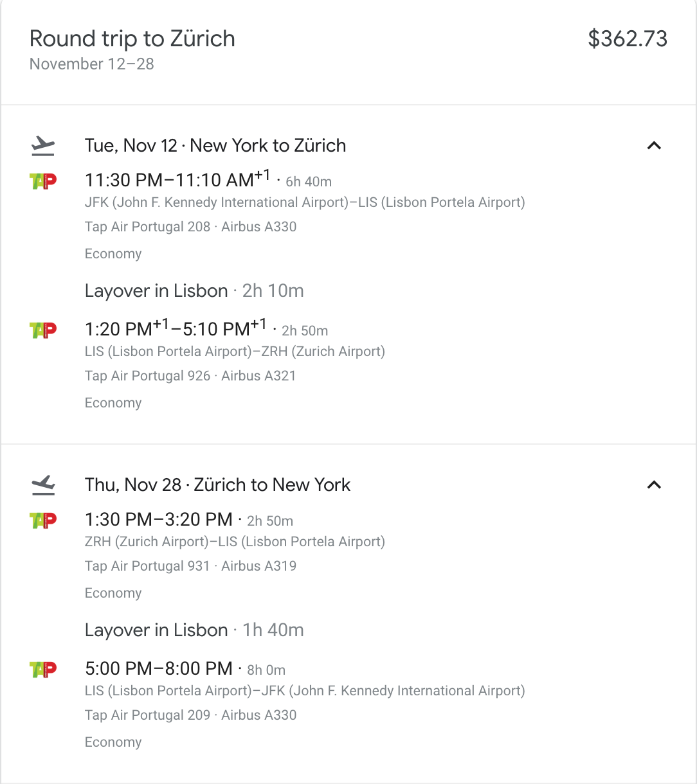This screenshot has width=697, height=784.
Task: Click the November 12–28 date range
Action: (x=92, y=64)
